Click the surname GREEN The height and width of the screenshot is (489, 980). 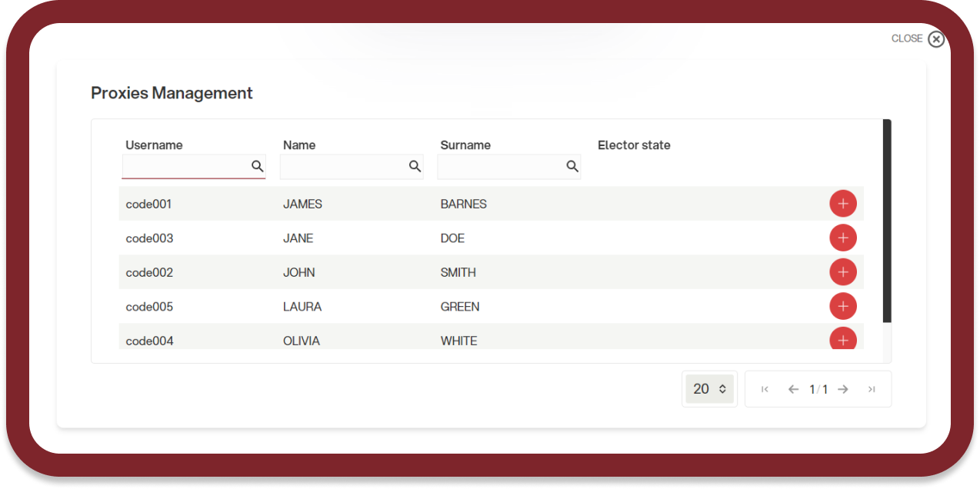click(x=460, y=307)
